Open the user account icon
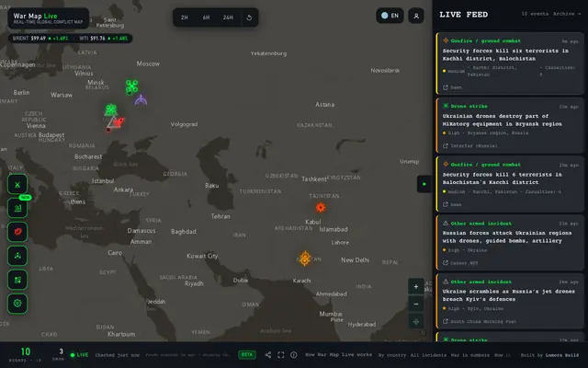 pos(416,16)
